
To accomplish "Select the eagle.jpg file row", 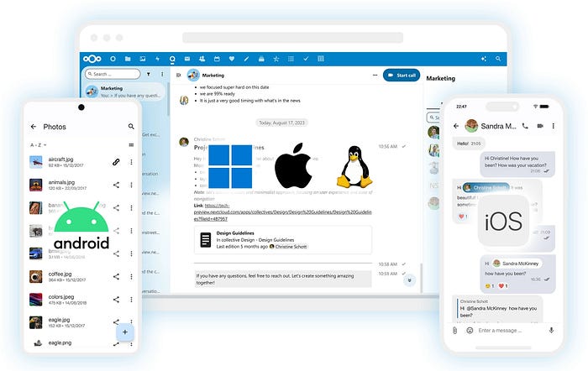I will coord(81,322).
